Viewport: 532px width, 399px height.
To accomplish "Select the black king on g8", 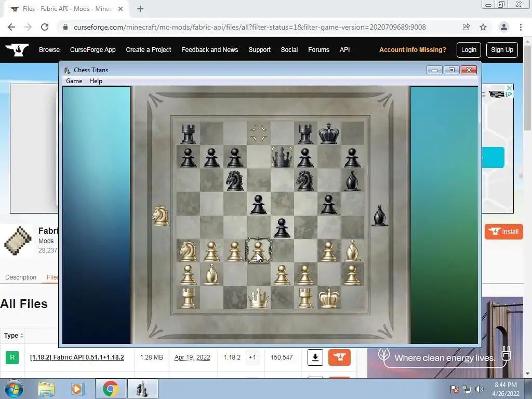I will [329, 134].
